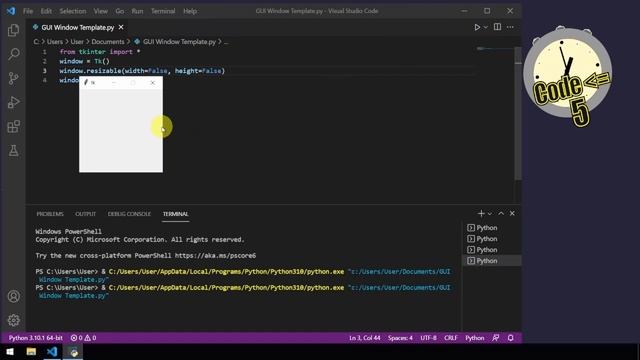The image size is (640, 360).
Task: Open launch profile dropdown next to plus
Action: pos(490,213)
